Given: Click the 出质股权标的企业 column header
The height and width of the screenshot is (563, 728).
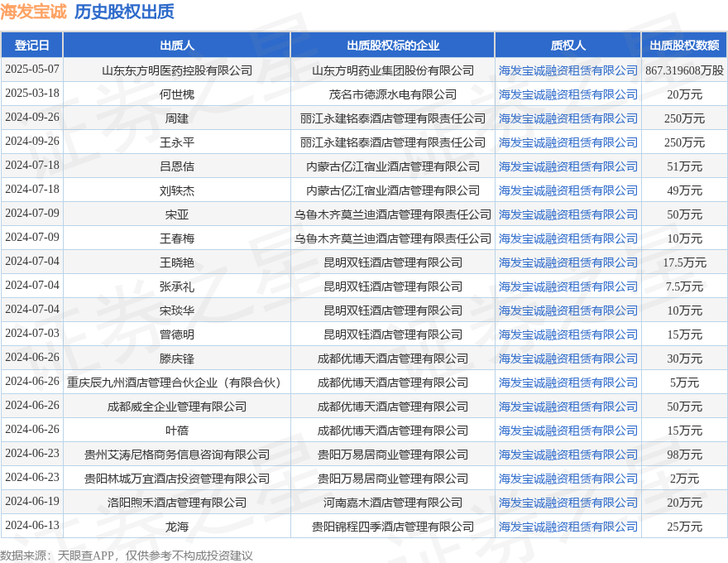Looking at the screenshot, I should (x=393, y=45).
